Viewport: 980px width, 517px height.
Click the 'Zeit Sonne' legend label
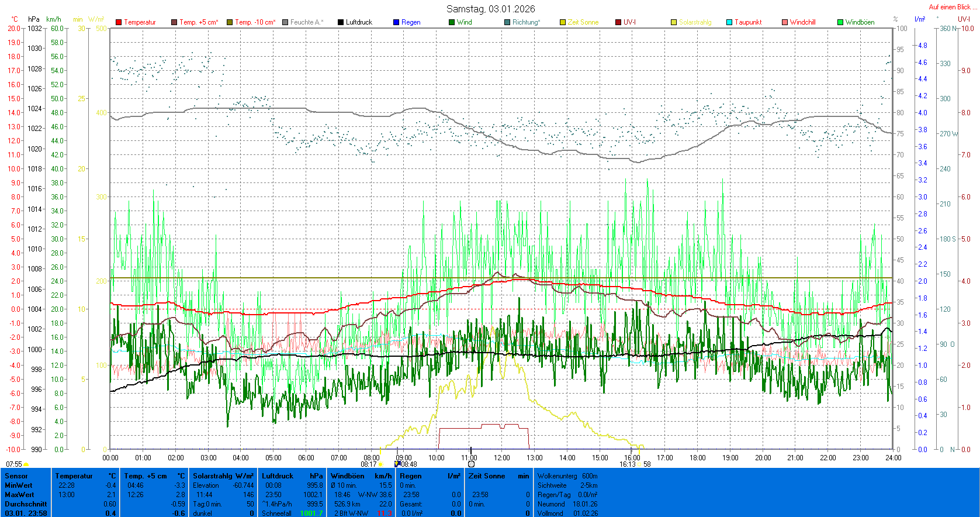583,22
